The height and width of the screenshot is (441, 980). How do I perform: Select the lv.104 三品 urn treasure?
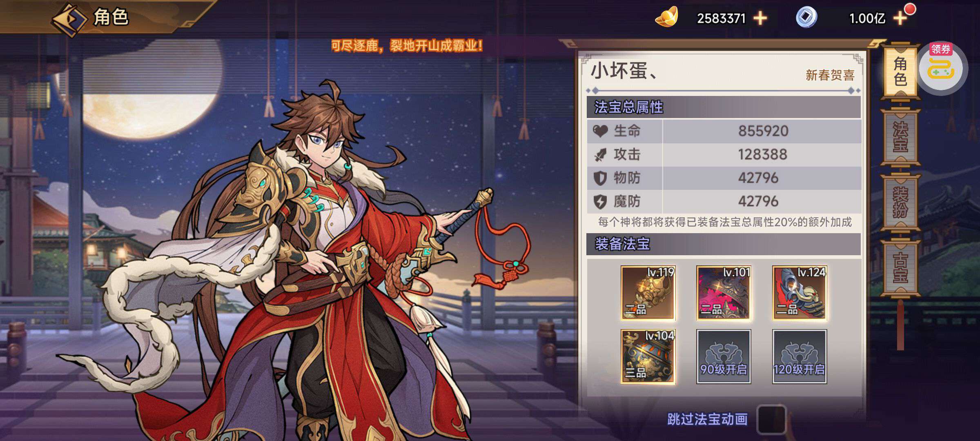[648, 356]
